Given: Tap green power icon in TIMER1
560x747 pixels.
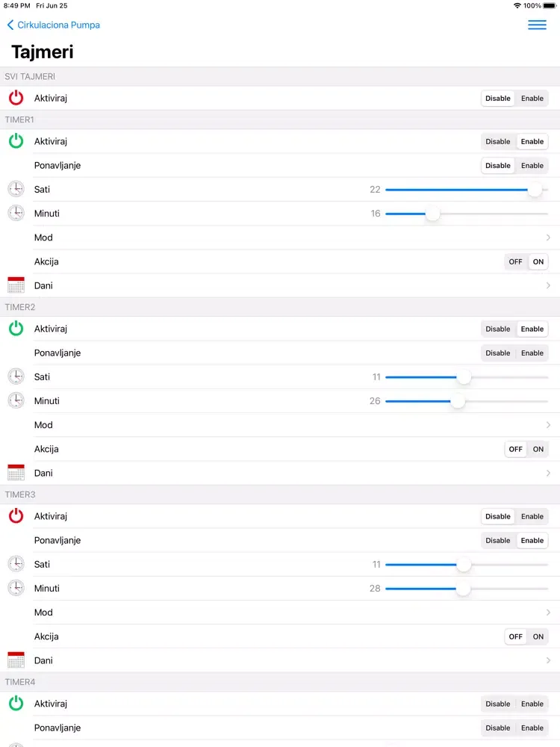Looking at the screenshot, I should tap(16, 141).
